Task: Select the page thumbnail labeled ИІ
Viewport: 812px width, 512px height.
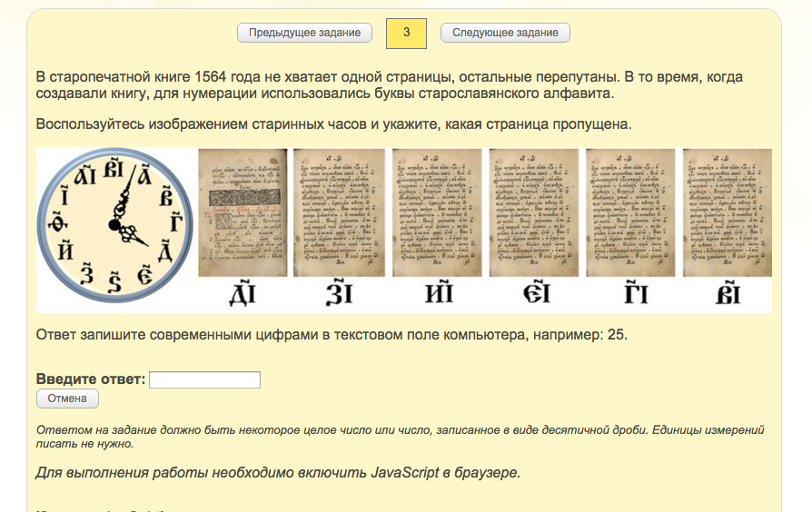Action: point(437,212)
